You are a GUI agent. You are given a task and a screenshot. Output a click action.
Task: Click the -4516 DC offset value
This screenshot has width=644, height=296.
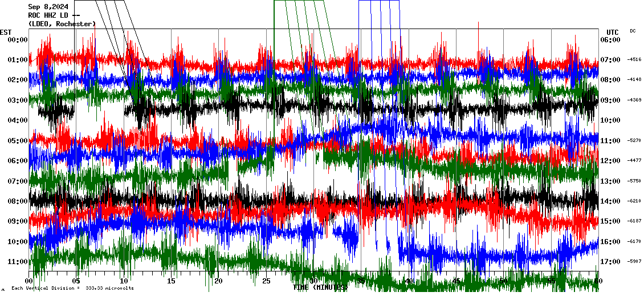(x=634, y=59)
